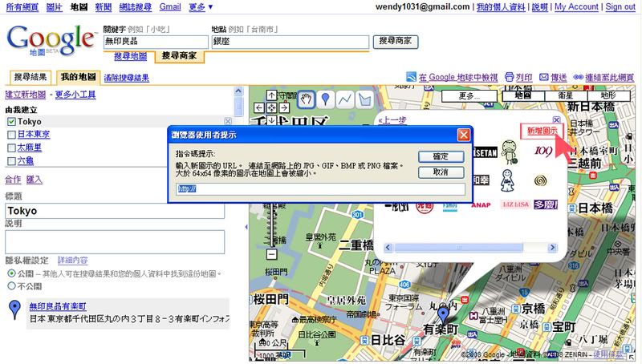The height and width of the screenshot is (364, 642).
Task: Click the blue pin beside 無印良品有楽町
Action: pos(14,311)
